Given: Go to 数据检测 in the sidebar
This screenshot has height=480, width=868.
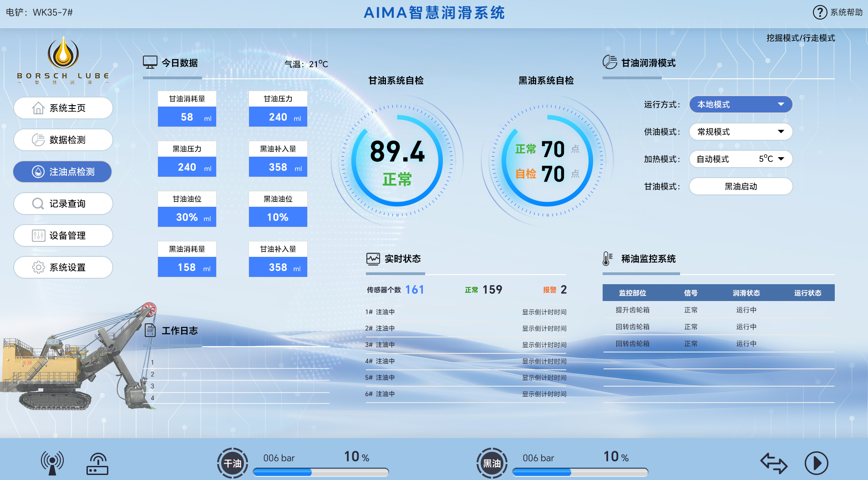Looking at the screenshot, I should 63,140.
